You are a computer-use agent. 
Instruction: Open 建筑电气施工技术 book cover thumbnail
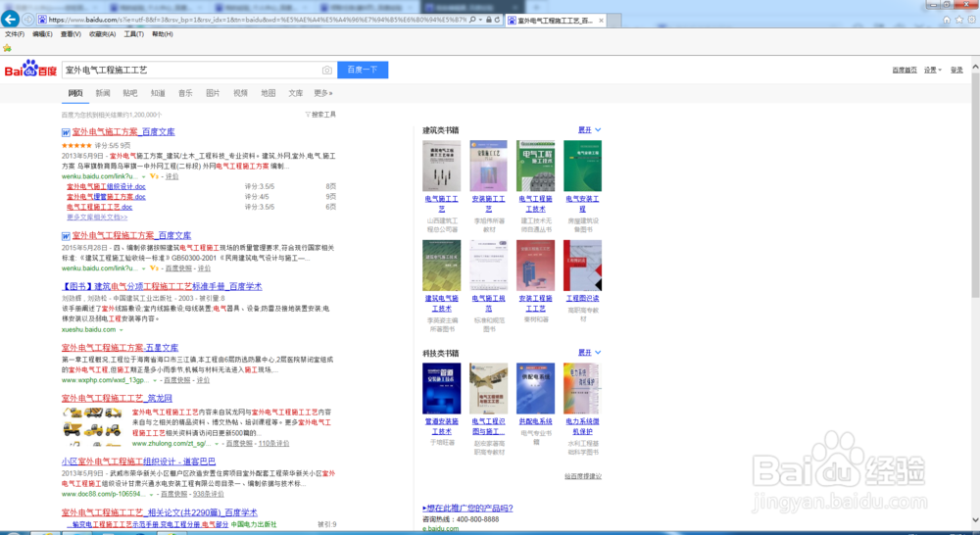coord(442,265)
